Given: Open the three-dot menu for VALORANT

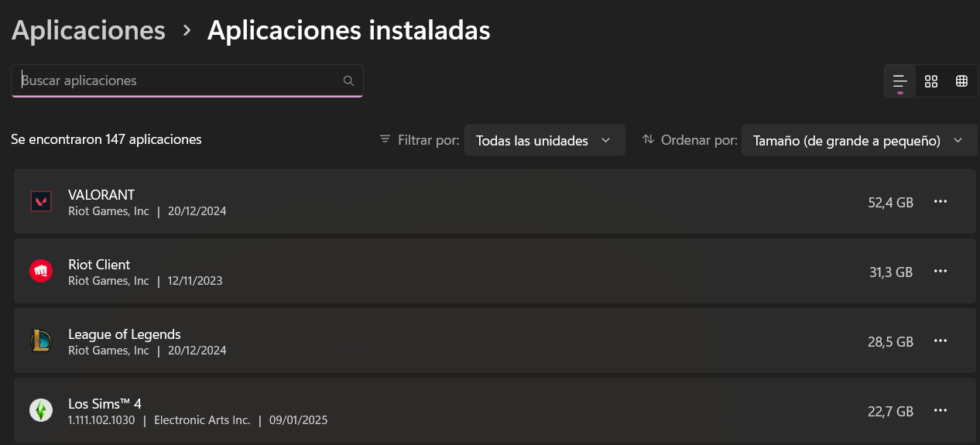Looking at the screenshot, I should click(941, 201).
